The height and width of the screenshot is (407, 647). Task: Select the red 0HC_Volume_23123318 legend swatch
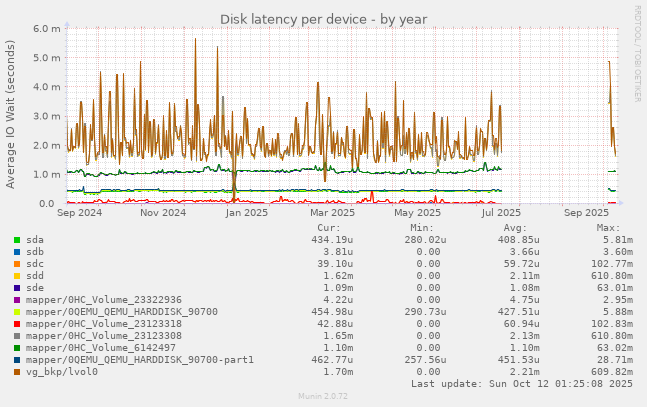click(x=17, y=324)
